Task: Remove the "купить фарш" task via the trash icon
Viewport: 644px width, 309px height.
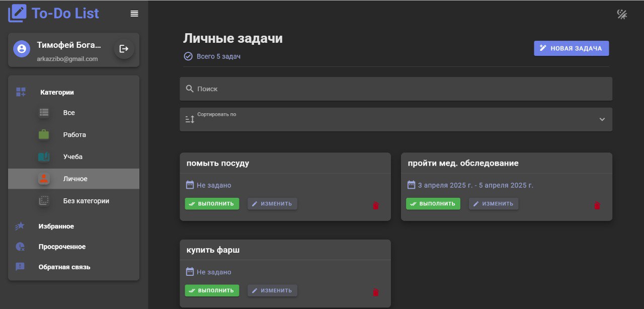Action: click(375, 292)
